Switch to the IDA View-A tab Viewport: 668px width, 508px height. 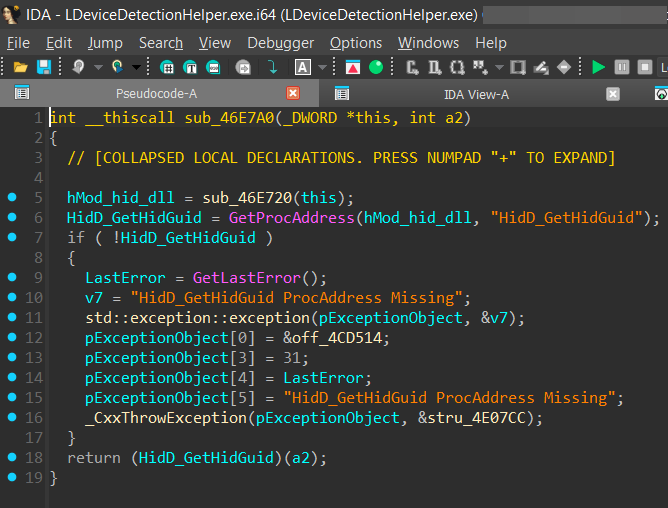point(476,94)
